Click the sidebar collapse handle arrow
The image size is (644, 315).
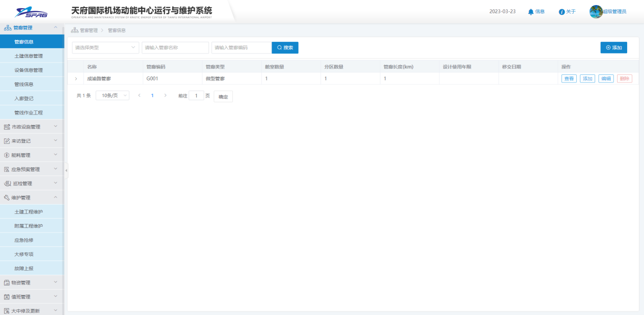point(66,170)
